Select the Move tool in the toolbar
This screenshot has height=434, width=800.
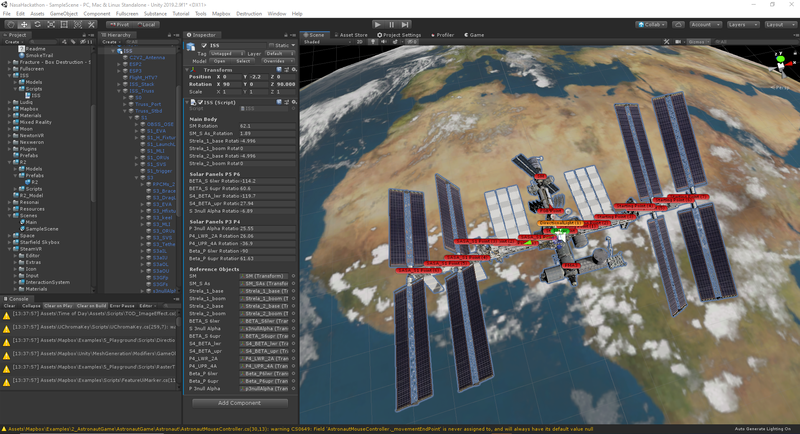point(24,24)
